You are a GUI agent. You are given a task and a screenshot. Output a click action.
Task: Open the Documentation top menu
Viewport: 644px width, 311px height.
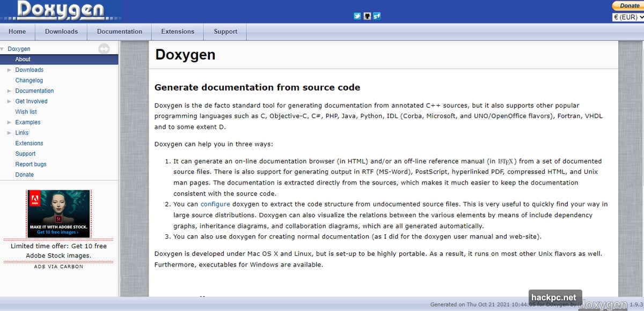[120, 32]
